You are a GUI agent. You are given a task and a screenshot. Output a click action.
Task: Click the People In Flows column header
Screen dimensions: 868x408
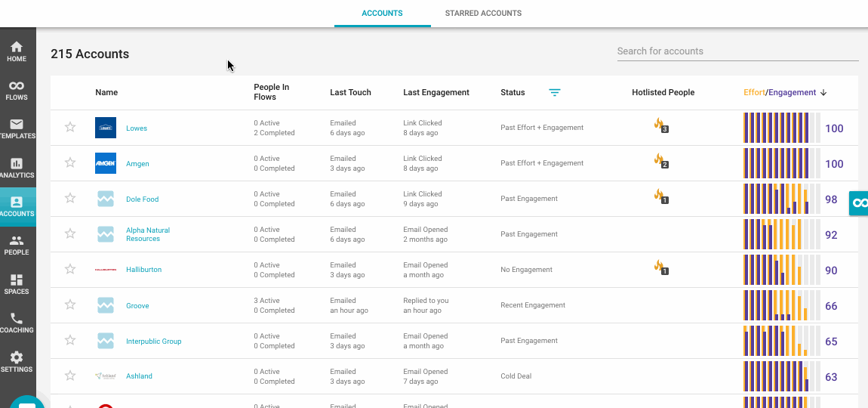pyautogui.click(x=271, y=92)
